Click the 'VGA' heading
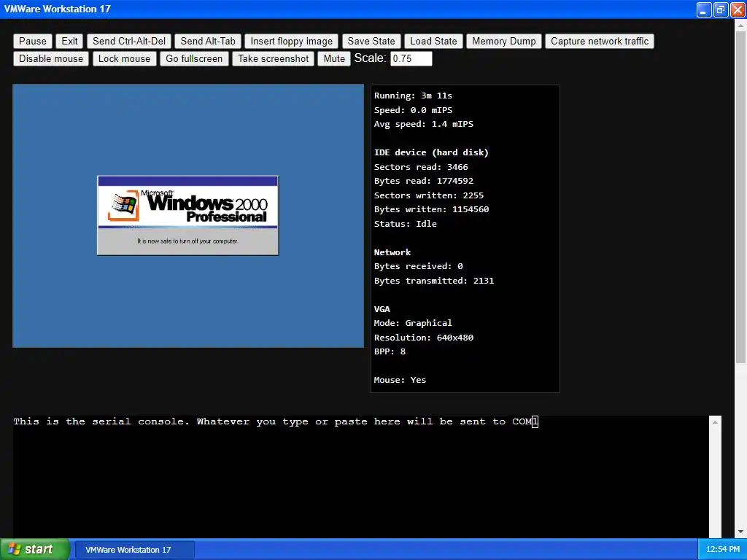Image resolution: width=747 pixels, height=560 pixels. click(x=382, y=309)
